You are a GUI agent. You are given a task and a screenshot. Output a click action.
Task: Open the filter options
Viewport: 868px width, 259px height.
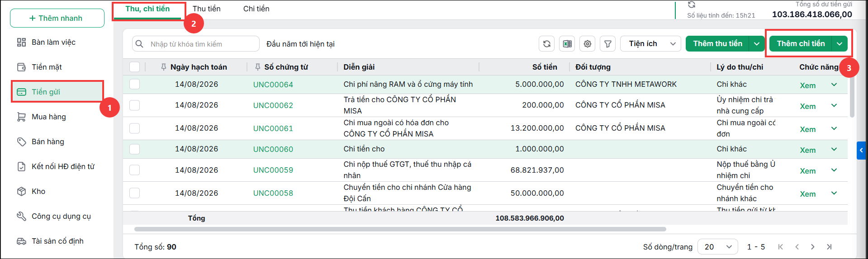[x=607, y=44]
